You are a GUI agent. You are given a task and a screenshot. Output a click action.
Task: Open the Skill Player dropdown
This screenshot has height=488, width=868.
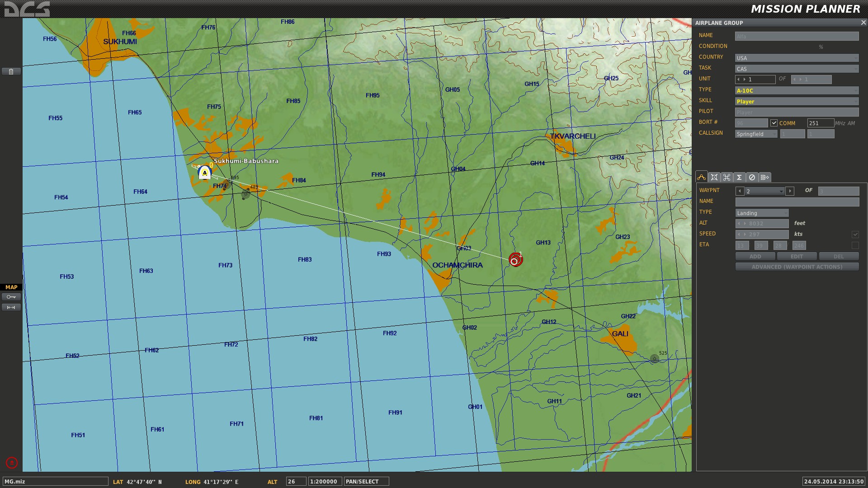pyautogui.click(x=797, y=101)
